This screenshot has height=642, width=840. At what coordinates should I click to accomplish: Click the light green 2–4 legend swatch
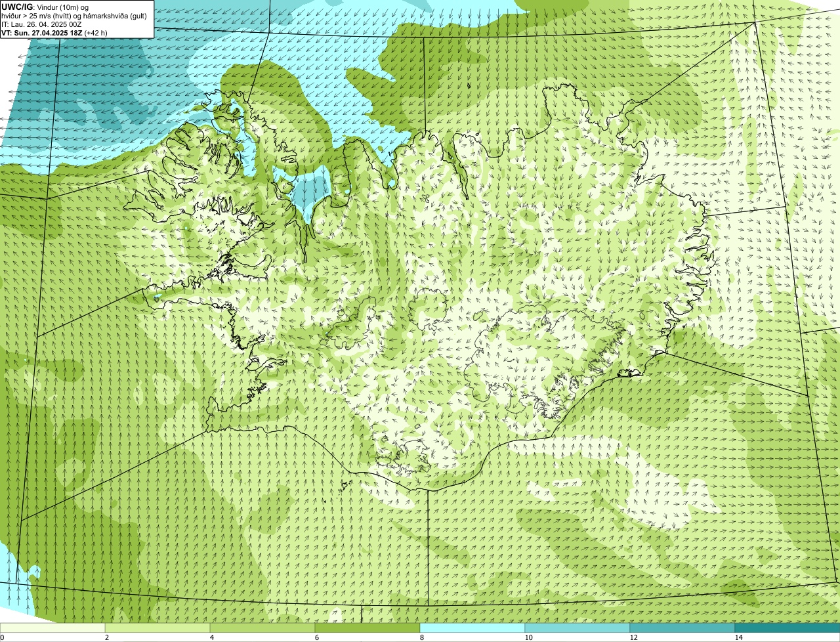(157, 628)
